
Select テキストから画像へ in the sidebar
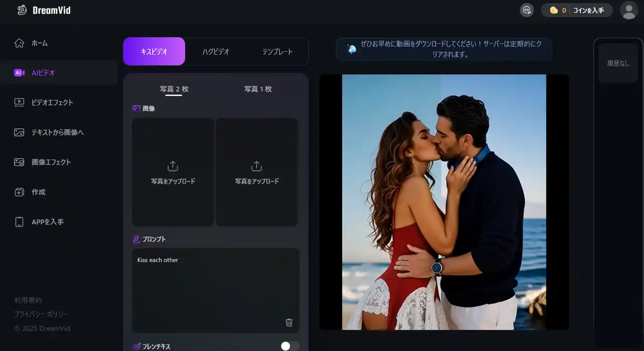(x=57, y=132)
